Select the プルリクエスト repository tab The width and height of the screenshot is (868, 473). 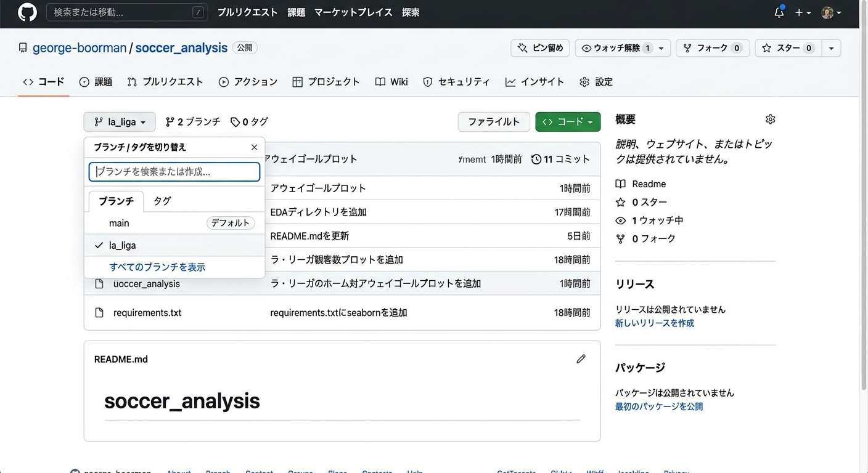pyautogui.click(x=165, y=82)
